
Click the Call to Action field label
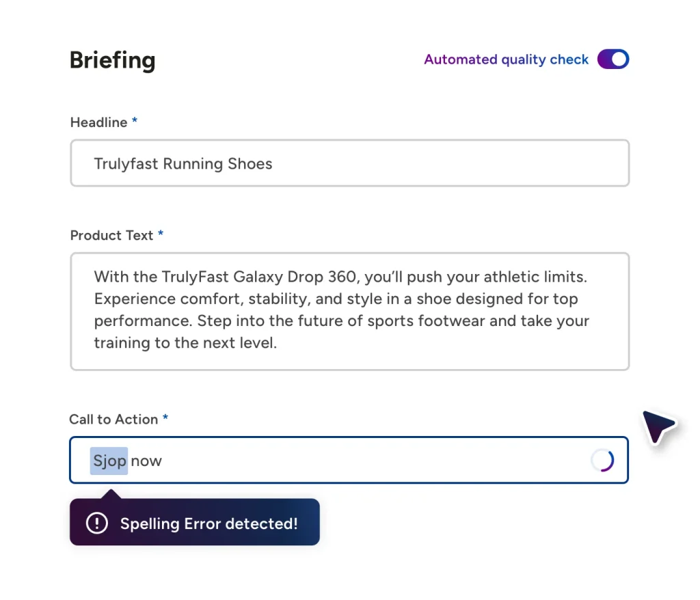(x=114, y=419)
